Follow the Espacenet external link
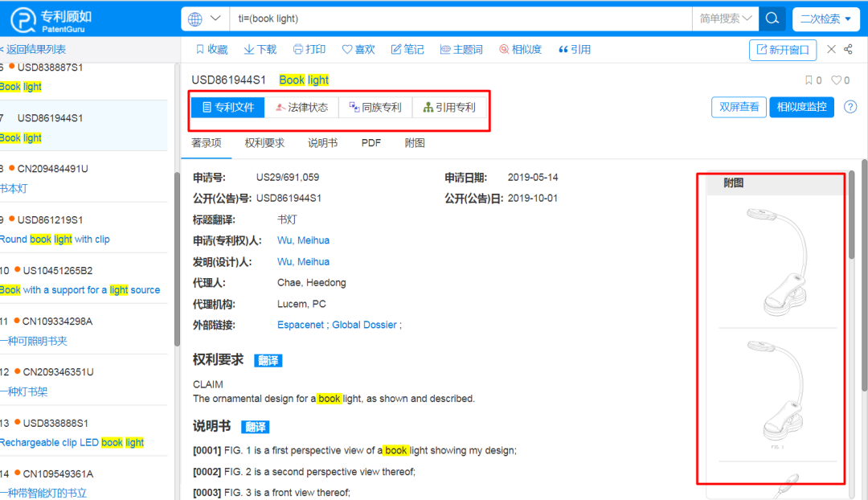Image resolution: width=868 pixels, height=500 pixels. (x=300, y=325)
